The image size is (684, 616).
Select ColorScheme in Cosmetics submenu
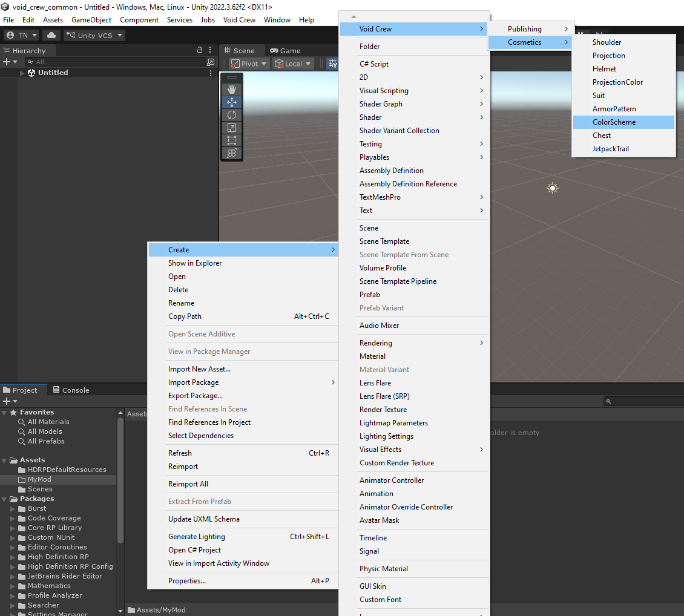point(623,122)
